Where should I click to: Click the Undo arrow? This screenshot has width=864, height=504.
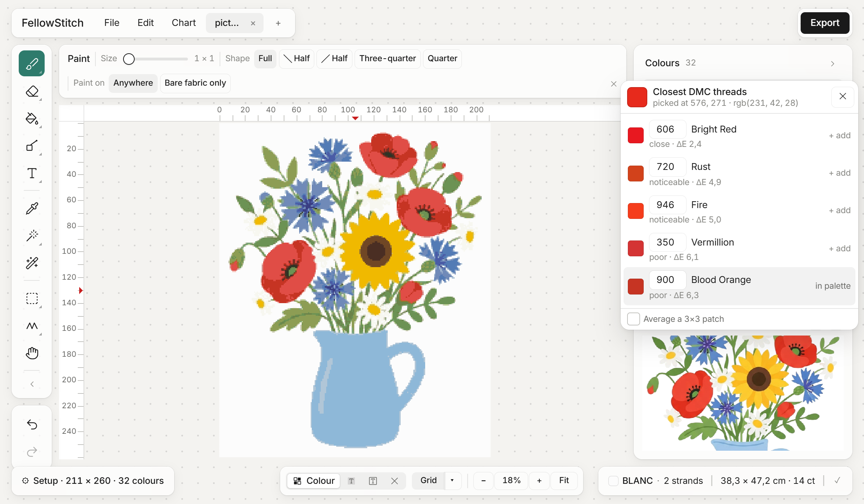click(x=32, y=424)
